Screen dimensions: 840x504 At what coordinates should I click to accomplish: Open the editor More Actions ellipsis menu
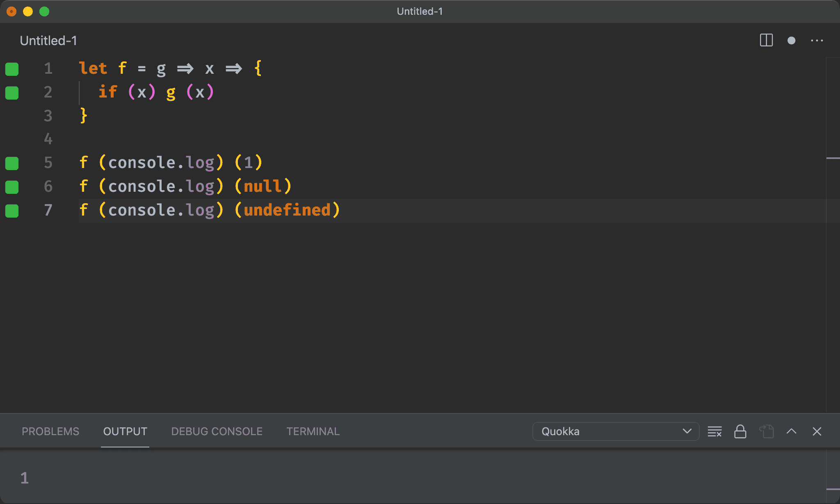817,41
